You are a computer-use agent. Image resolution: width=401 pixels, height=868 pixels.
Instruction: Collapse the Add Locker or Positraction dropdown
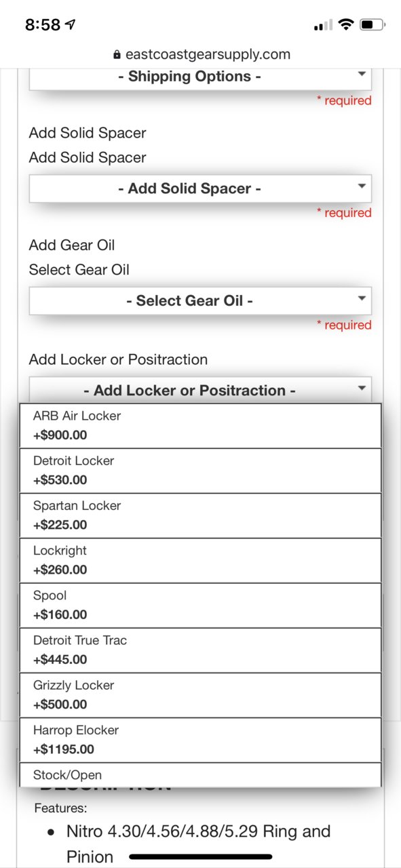pos(200,390)
